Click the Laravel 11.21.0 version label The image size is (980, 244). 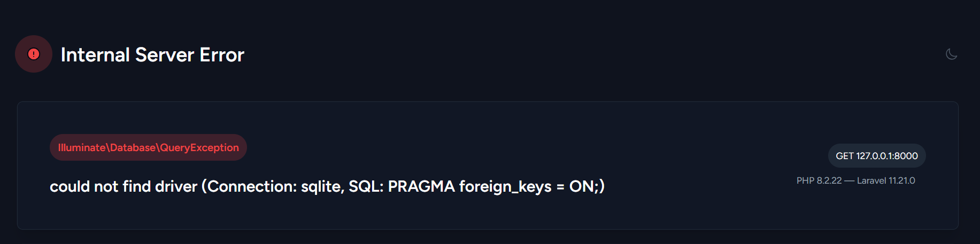coord(886,180)
